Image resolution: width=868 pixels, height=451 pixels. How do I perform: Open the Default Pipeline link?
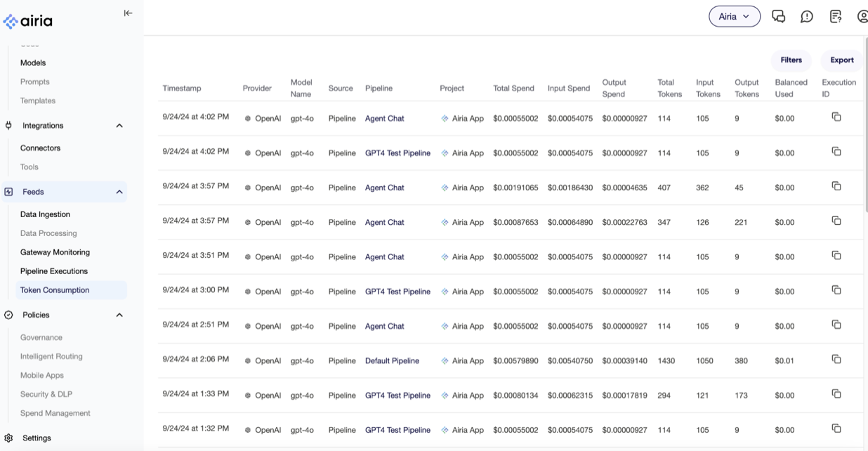(392, 361)
